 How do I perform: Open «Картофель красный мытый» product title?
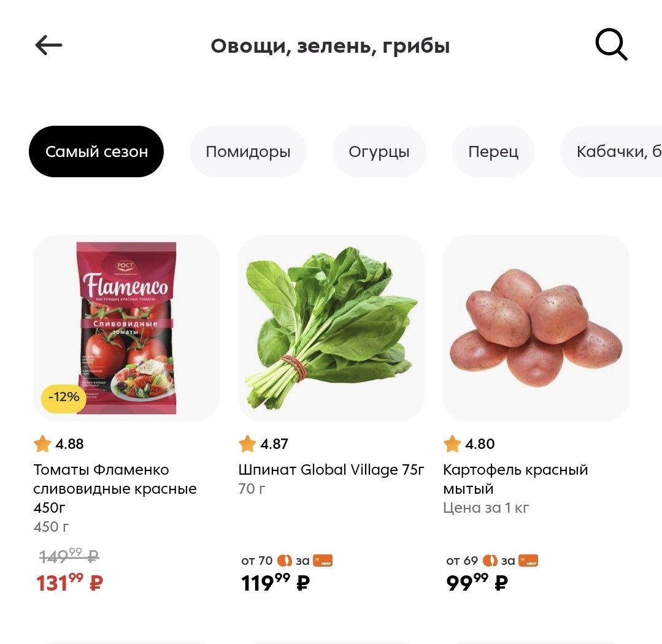515,479
